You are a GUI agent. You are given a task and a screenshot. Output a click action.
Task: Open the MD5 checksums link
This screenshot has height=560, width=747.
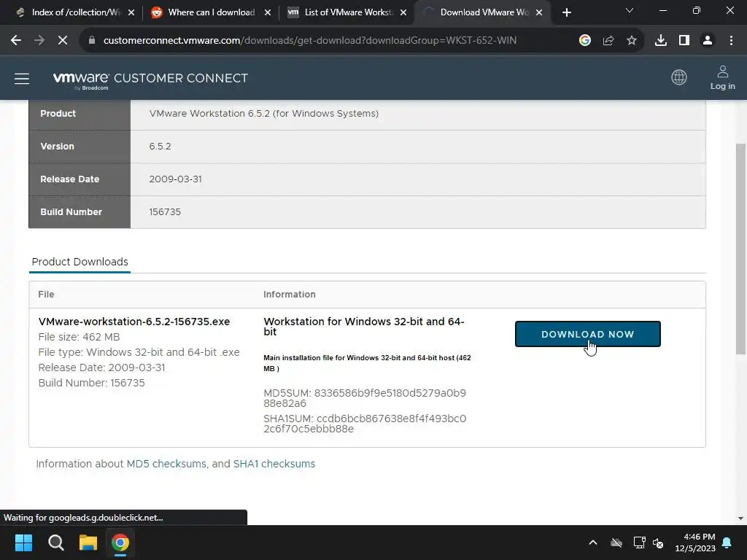pyautogui.click(x=166, y=464)
